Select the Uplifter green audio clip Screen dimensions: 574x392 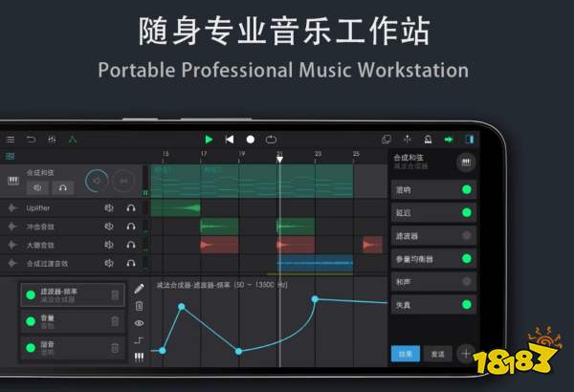click(176, 207)
